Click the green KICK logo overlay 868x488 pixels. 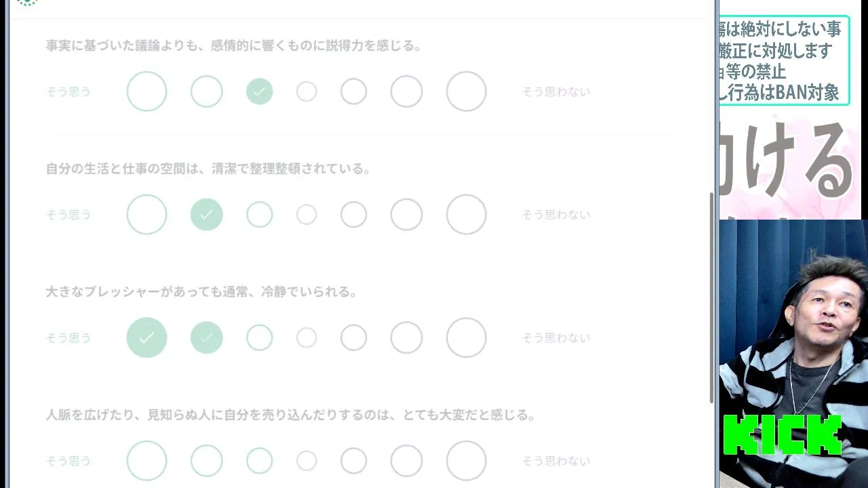click(783, 435)
